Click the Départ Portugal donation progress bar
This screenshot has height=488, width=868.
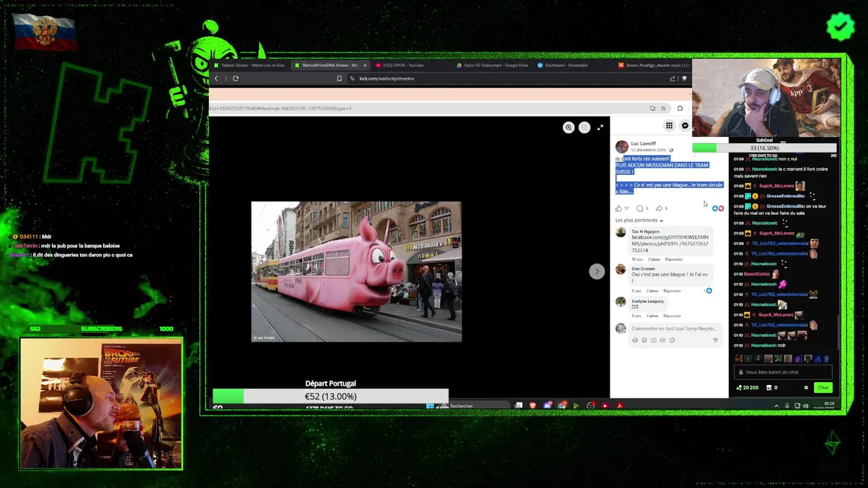330,396
